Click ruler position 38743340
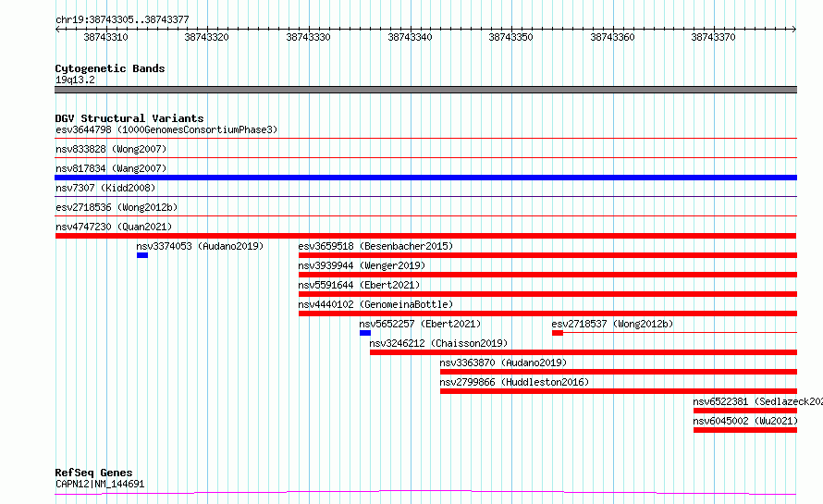The image size is (823, 504). 410,37
